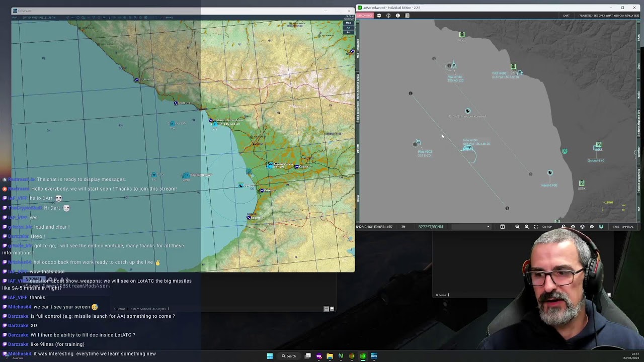Open the Objects side tab in LotAtc
The width and height of the screenshot is (644, 362).
point(358,148)
